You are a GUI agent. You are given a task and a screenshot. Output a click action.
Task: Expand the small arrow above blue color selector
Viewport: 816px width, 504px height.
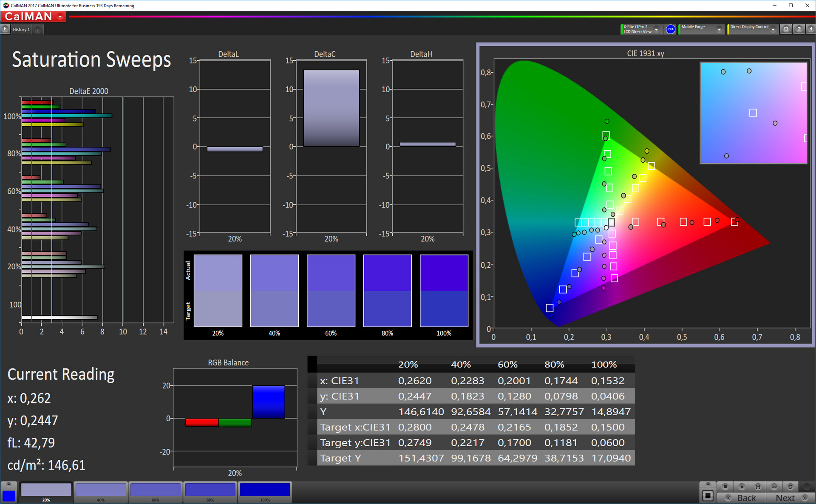(x=8, y=484)
